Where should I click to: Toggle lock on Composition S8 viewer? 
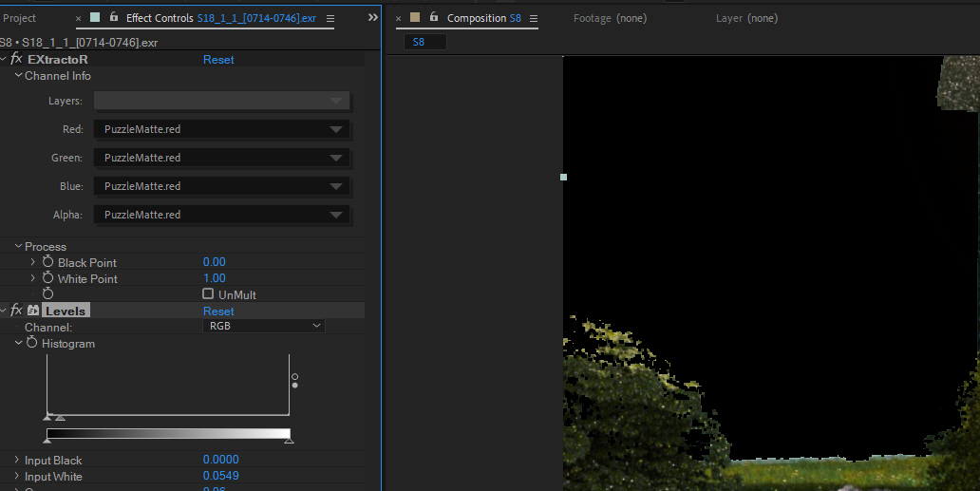[434, 17]
